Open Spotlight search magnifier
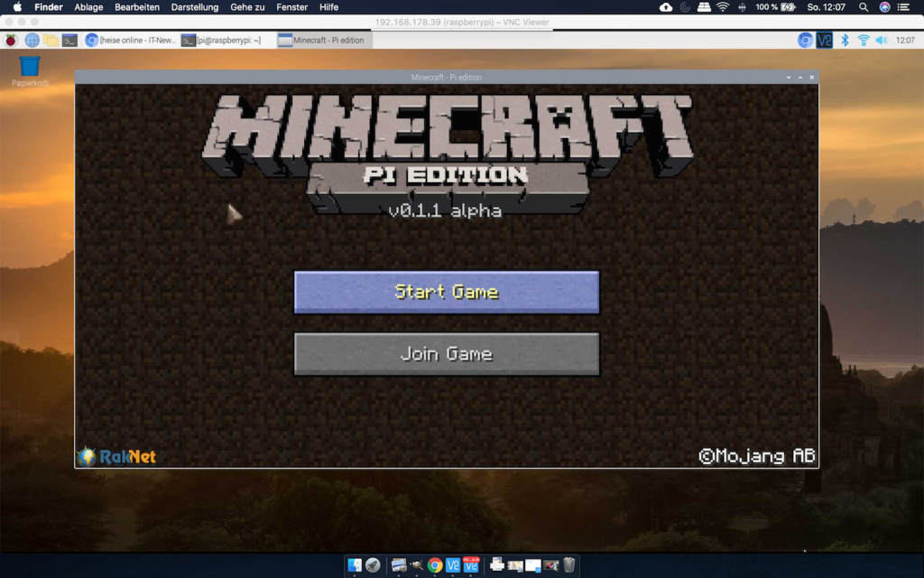924x578 pixels. pos(864,7)
